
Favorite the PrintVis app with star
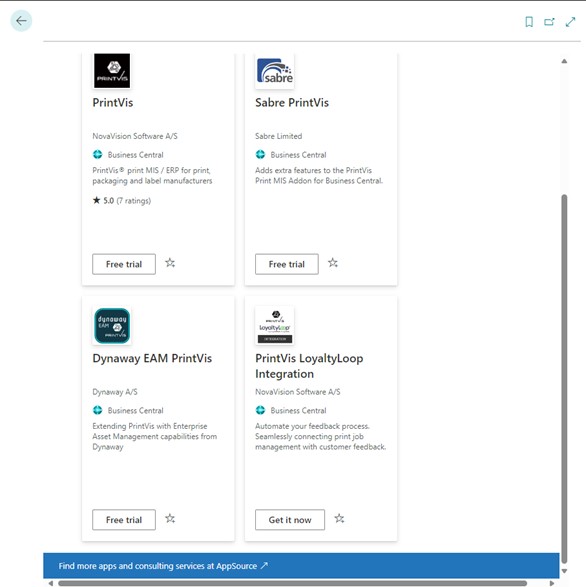[x=170, y=263]
